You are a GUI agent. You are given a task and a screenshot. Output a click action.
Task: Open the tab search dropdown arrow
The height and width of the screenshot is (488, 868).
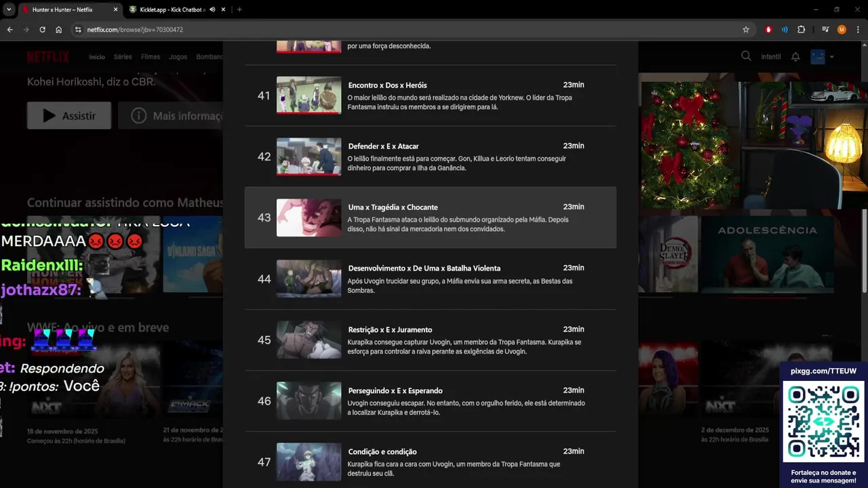(9, 9)
